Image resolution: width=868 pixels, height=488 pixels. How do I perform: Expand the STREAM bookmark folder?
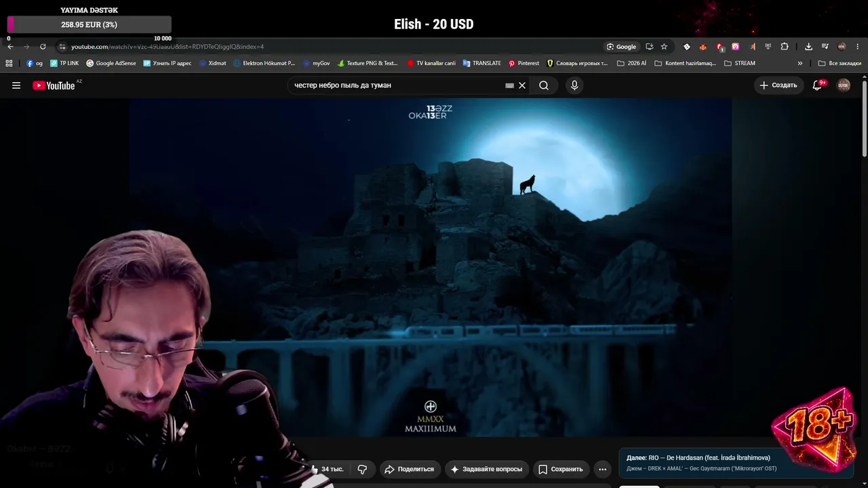coord(740,63)
